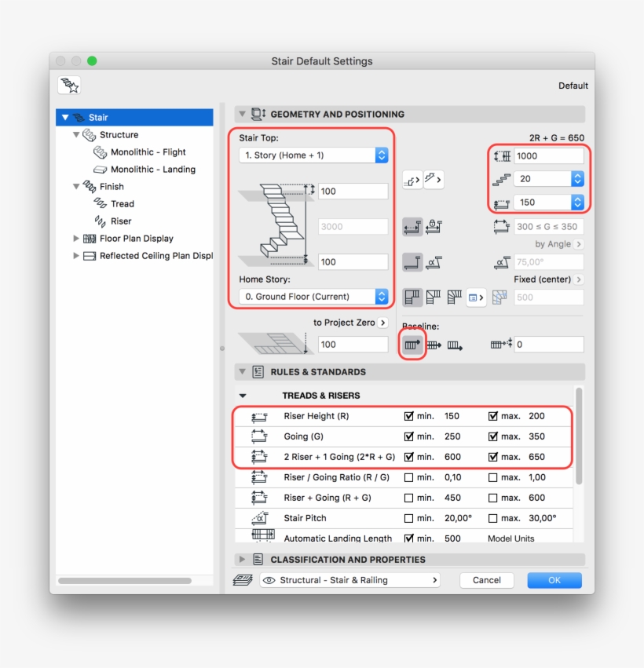Click the Cancel button
Viewport: 644px width, 668px height.
coord(486,580)
